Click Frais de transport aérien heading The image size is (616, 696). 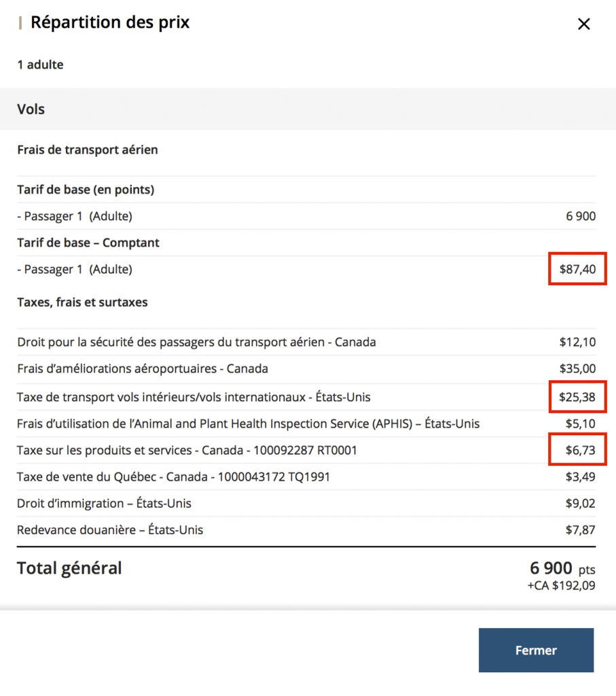coord(88,150)
